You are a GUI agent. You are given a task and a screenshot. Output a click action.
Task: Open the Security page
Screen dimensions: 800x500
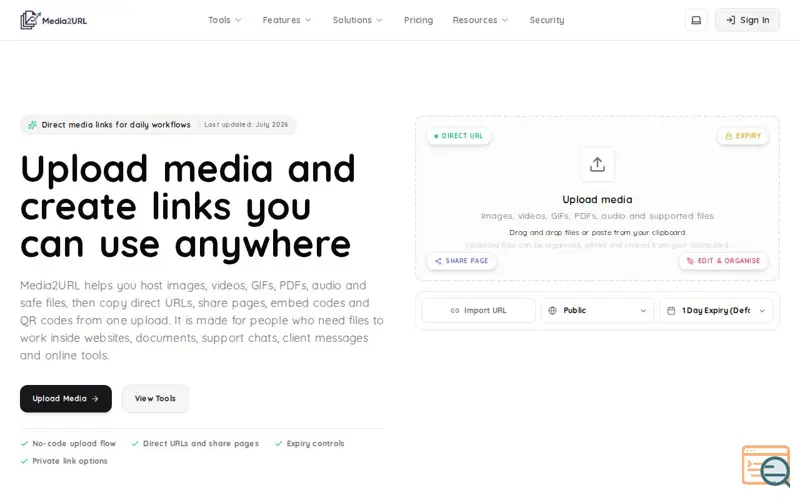pos(546,20)
